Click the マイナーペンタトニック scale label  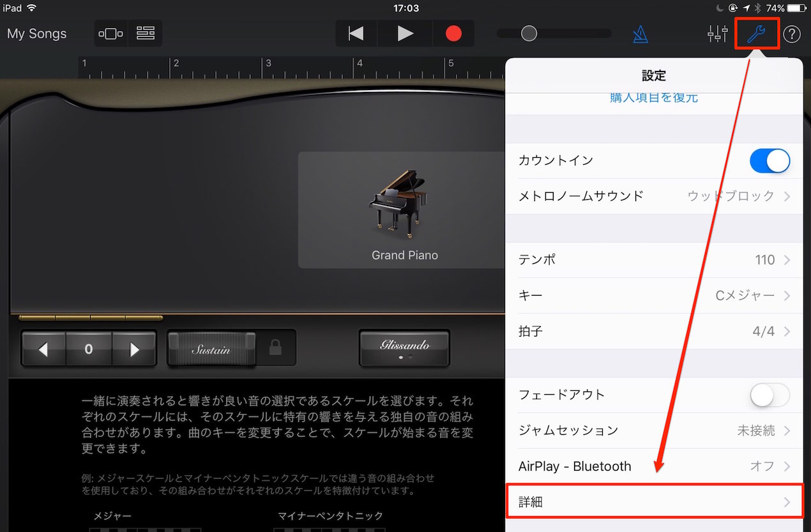(x=330, y=516)
